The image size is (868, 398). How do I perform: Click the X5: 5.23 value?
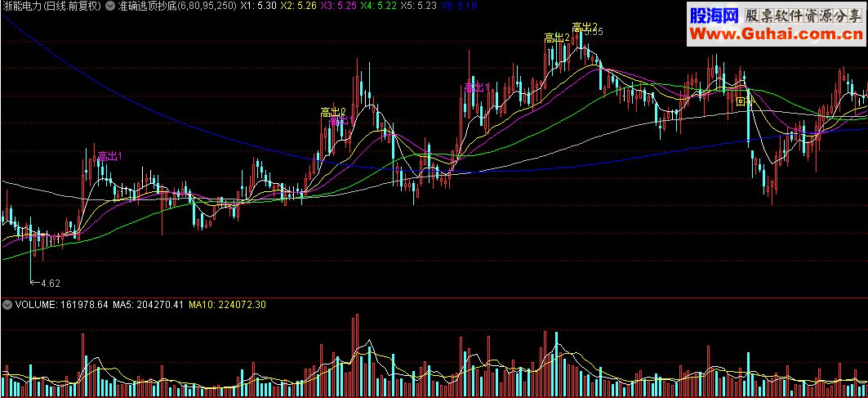419,6
